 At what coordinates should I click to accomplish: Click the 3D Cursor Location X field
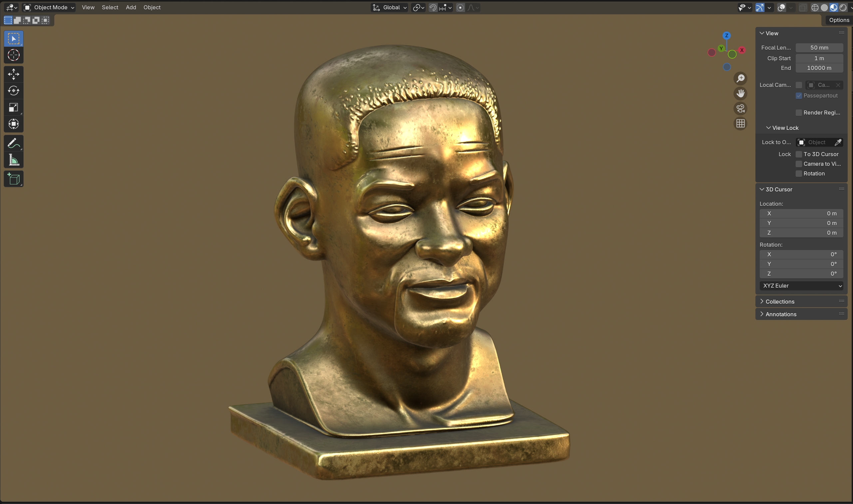click(801, 213)
